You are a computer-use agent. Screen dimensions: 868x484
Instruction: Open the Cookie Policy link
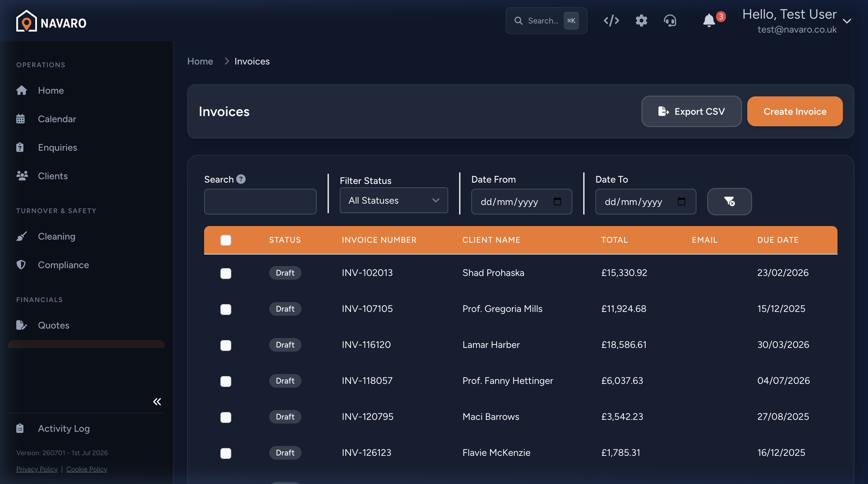86,469
